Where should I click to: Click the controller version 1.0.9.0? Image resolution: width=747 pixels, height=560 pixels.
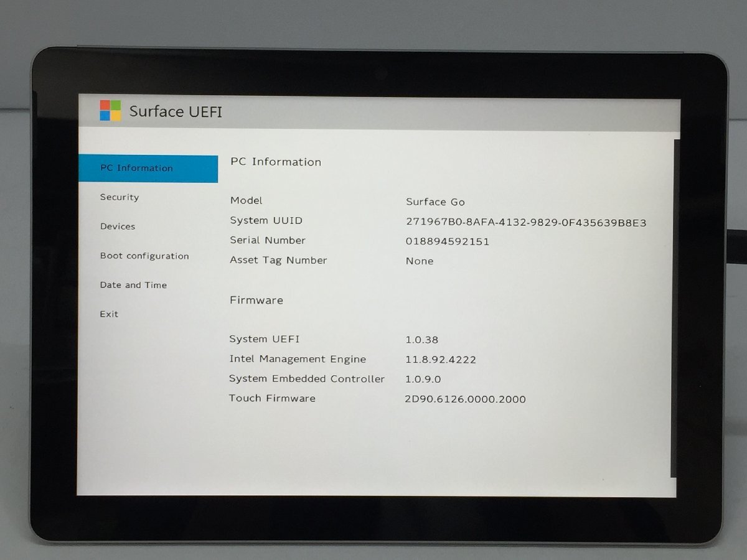pyautogui.click(x=423, y=379)
